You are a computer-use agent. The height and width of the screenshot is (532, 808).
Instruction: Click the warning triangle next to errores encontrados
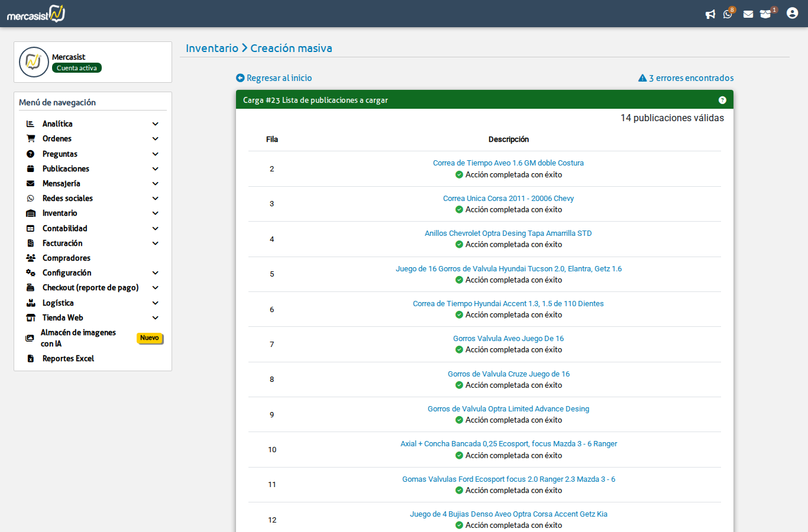[x=642, y=77]
